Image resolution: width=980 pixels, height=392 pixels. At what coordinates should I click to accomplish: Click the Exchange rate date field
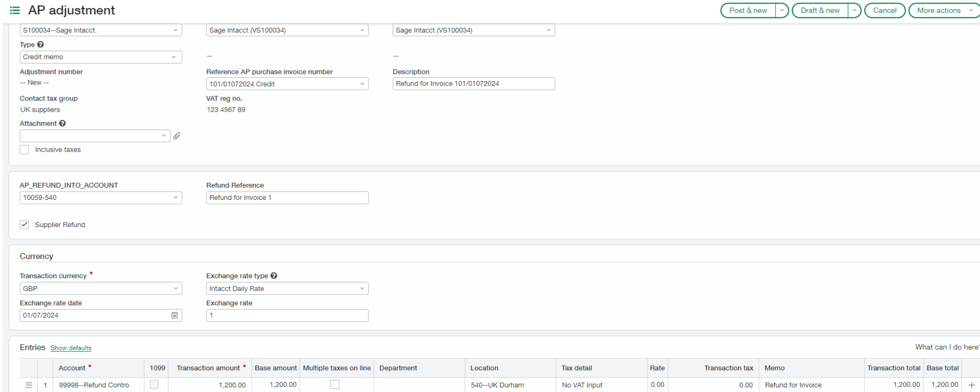coord(101,316)
